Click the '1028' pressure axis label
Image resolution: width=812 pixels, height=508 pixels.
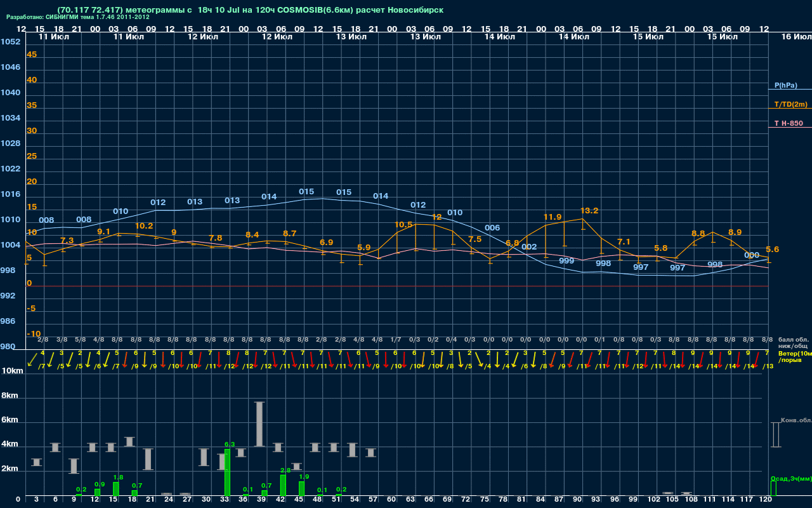point(10,144)
